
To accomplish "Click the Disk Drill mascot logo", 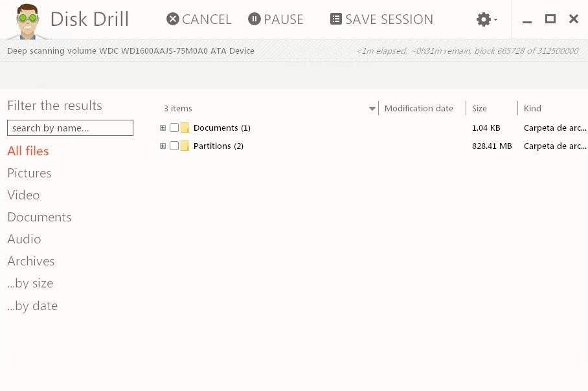I will click(27, 21).
